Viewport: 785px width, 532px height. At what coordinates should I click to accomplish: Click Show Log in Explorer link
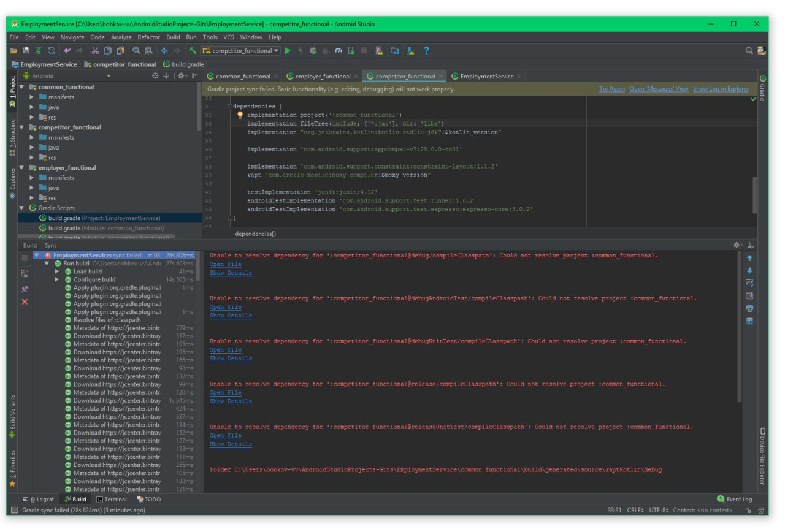point(721,89)
